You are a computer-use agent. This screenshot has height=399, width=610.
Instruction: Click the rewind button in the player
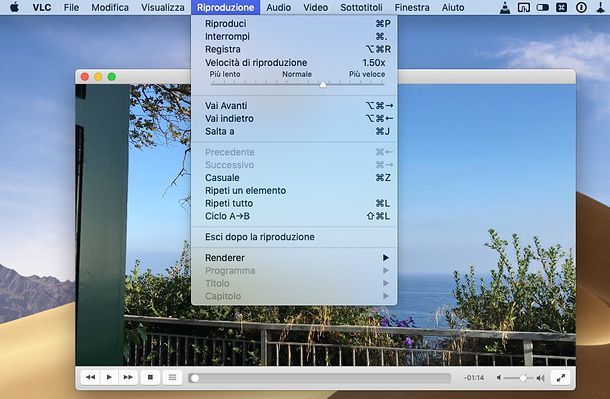pyautogui.click(x=90, y=377)
